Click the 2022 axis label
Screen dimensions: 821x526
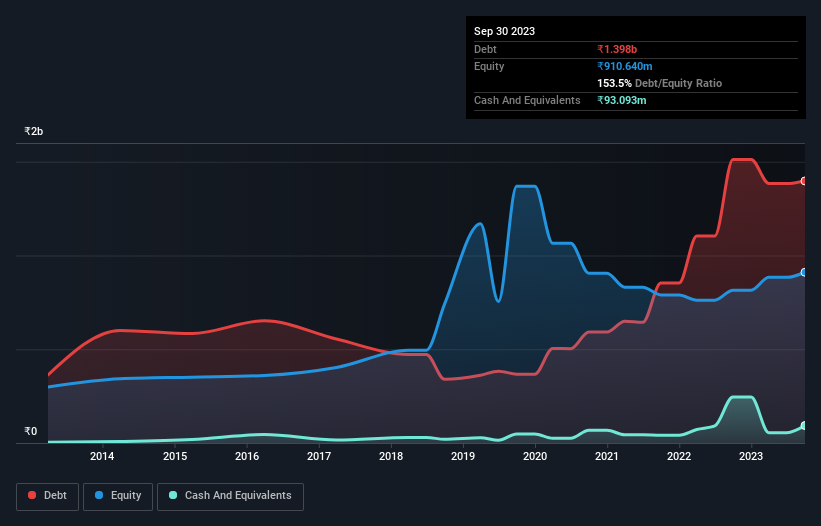coord(679,456)
